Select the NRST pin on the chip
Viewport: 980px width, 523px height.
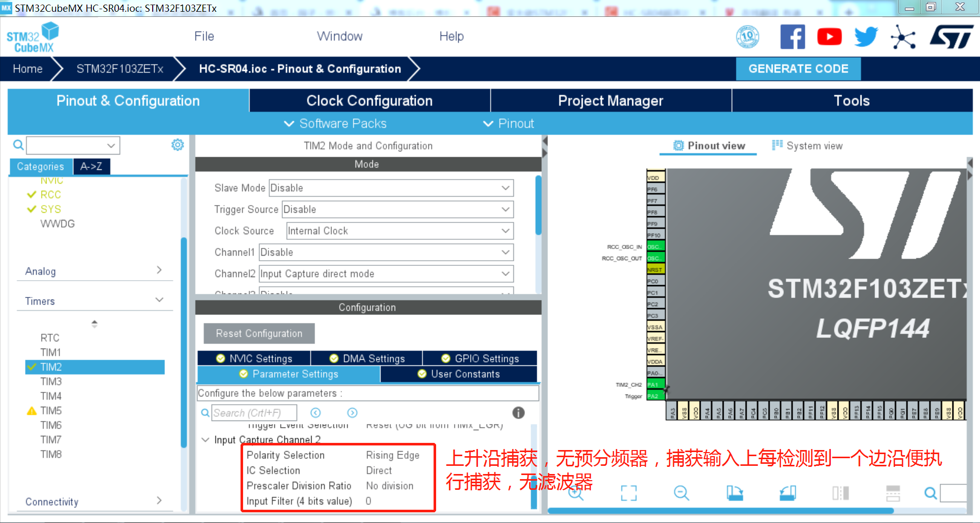pyautogui.click(x=656, y=269)
